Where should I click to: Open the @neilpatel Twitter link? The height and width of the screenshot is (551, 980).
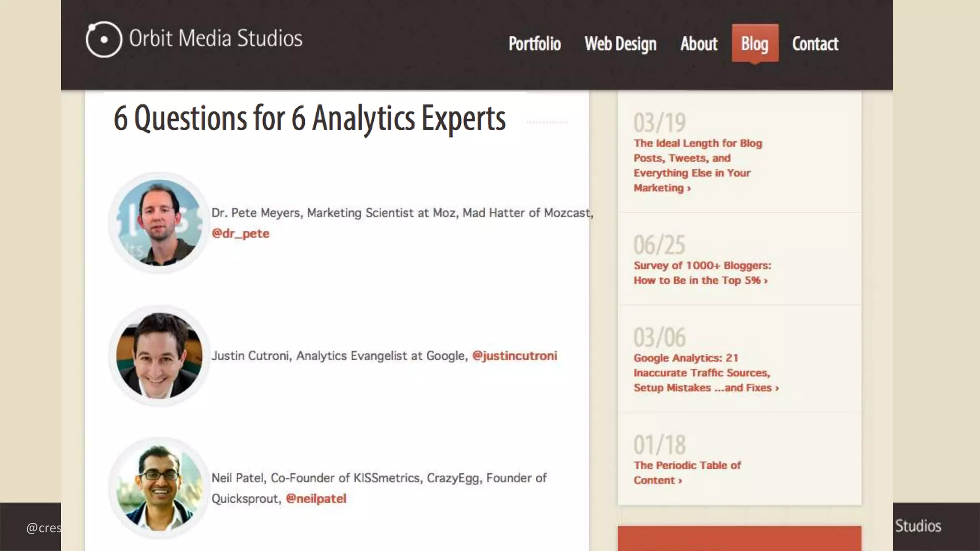tap(316, 498)
